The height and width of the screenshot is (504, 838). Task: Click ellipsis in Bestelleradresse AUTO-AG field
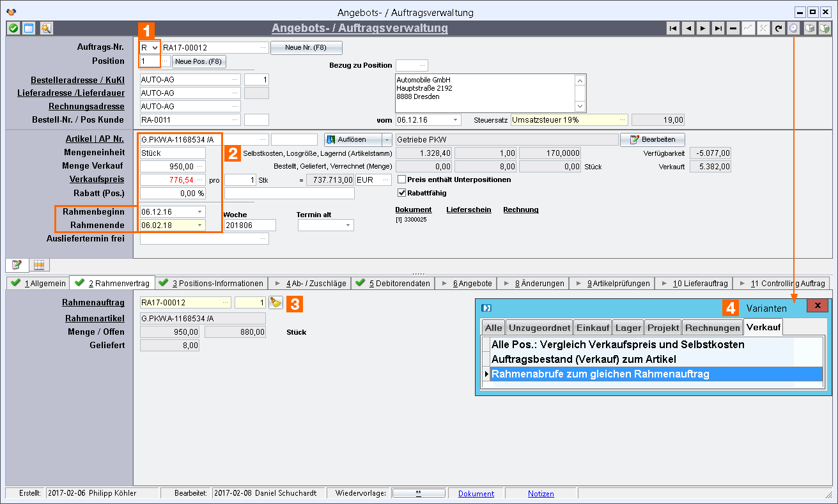pos(235,79)
